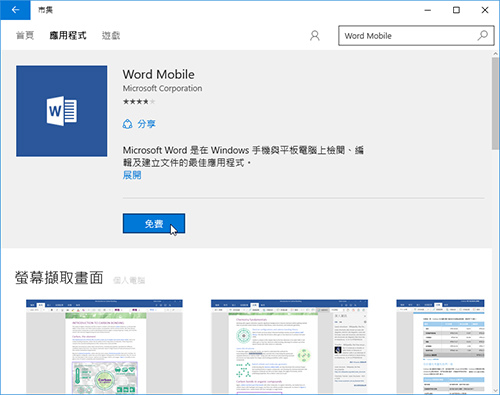Open the user account icon
The width and height of the screenshot is (500, 395).
coord(315,36)
